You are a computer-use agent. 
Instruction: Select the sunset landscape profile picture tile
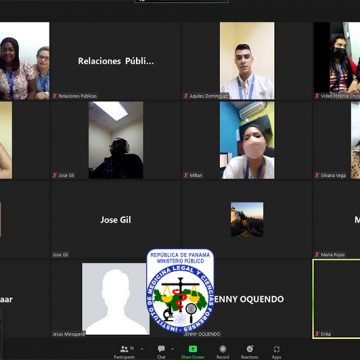pyautogui.click(x=247, y=219)
